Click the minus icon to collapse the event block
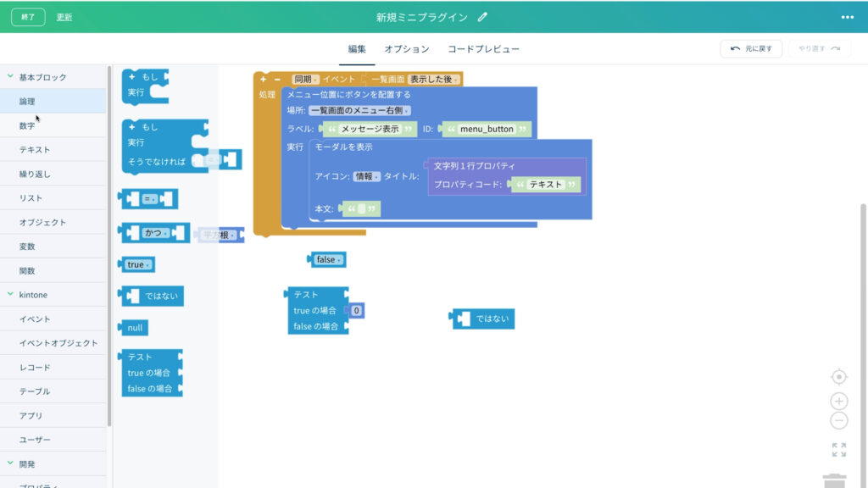This screenshot has width=868, height=488. point(277,77)
